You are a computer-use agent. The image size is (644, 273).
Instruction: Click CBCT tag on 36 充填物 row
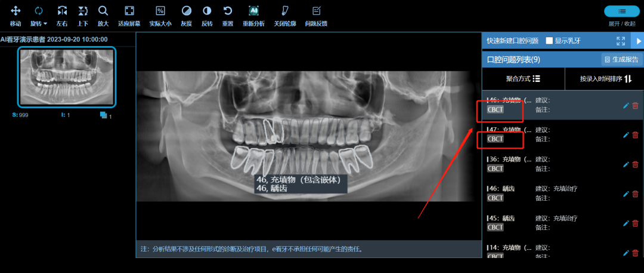point(496,168)
